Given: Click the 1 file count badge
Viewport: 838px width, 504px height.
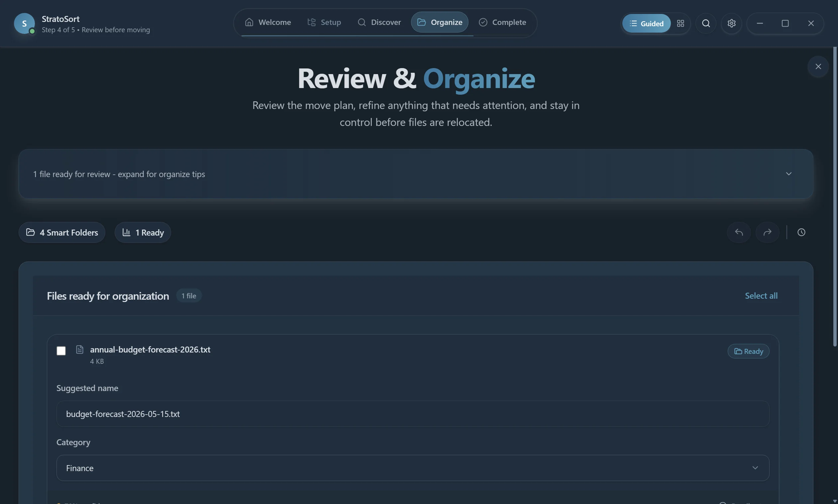Looking at the screenshot, I should point(189,296).
